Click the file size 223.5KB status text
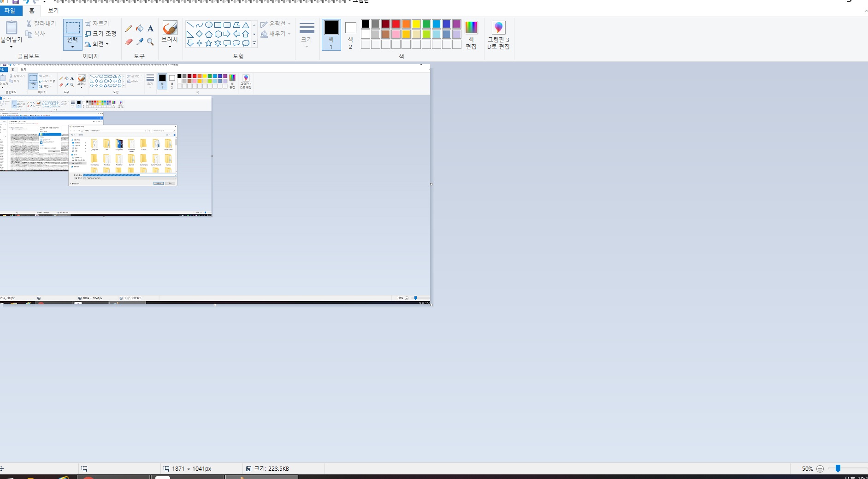Image resolution: width=868 pixels, height=479 pixels. 272,468
